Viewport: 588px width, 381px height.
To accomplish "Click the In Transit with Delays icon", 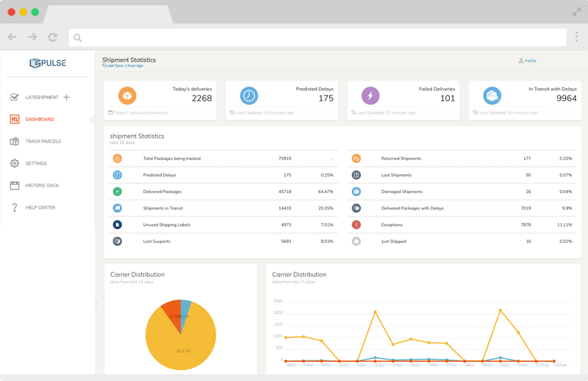I will 492,95.
